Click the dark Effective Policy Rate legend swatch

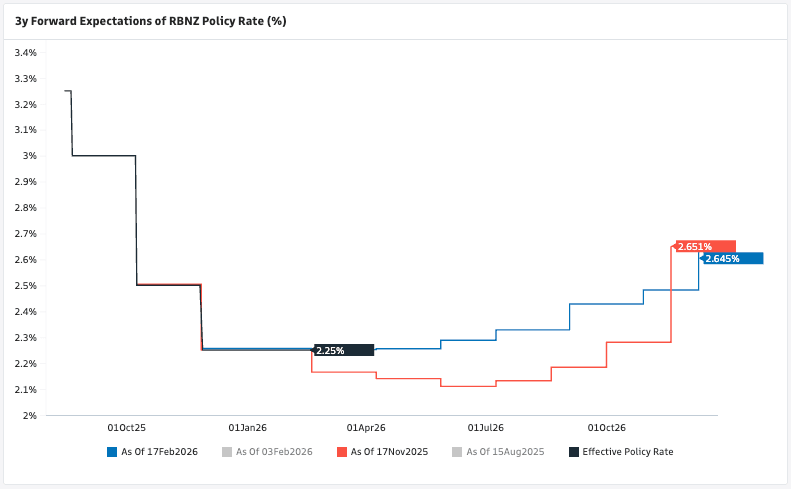point(574,452)
